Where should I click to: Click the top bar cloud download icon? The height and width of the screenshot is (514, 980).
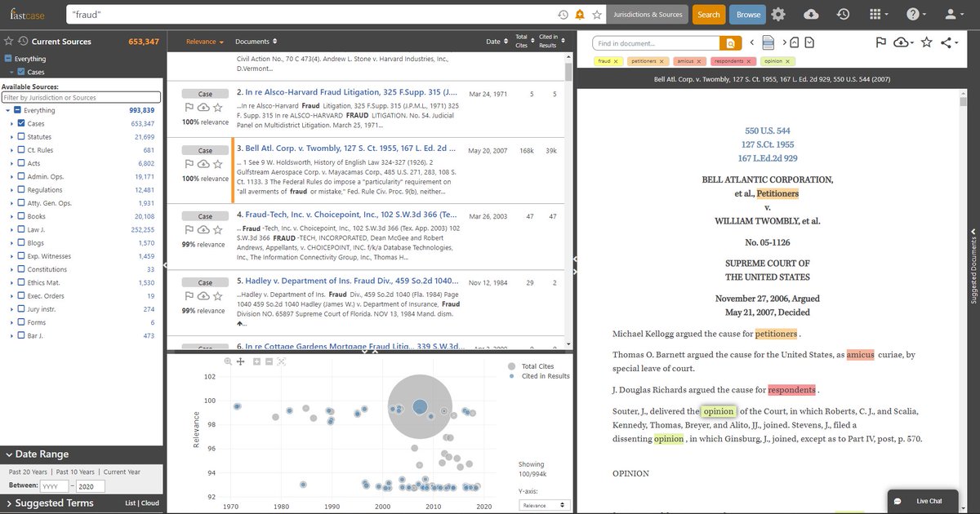pyautogui.click(x=810, y=15)
